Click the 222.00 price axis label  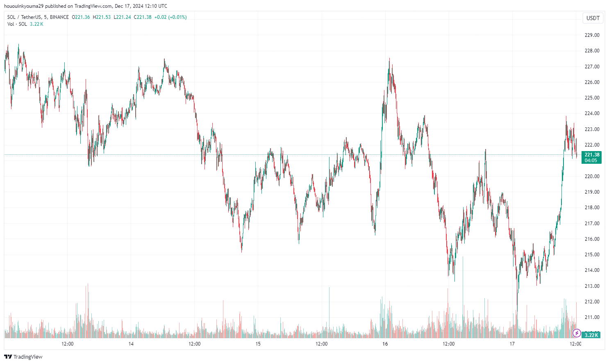pyautogui.click(x=592, y=145)
